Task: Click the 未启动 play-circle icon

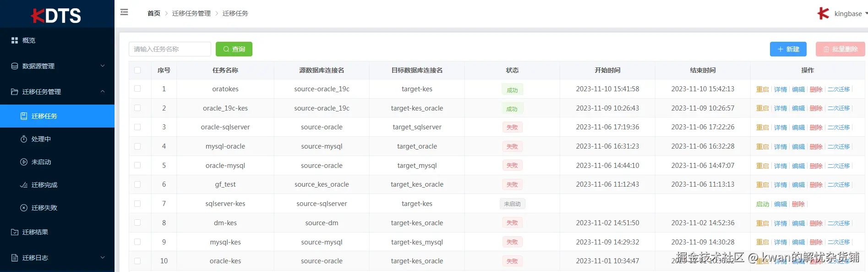Action: tap(24, 162)
